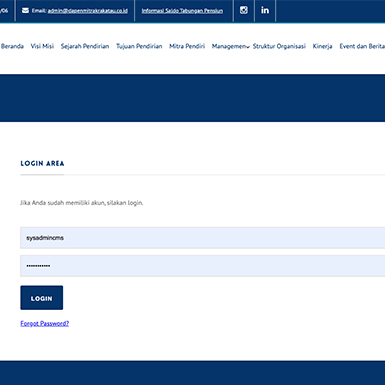This screenshot has width=385, height=385.
Task: Open the Instagram icon link
Action: [244, 10]
